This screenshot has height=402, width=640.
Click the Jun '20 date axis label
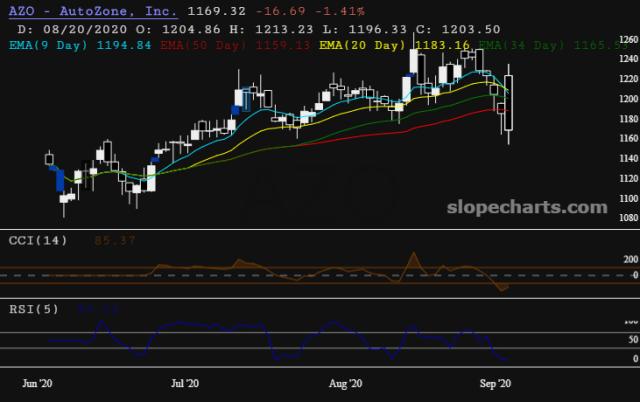click(38, 383)
